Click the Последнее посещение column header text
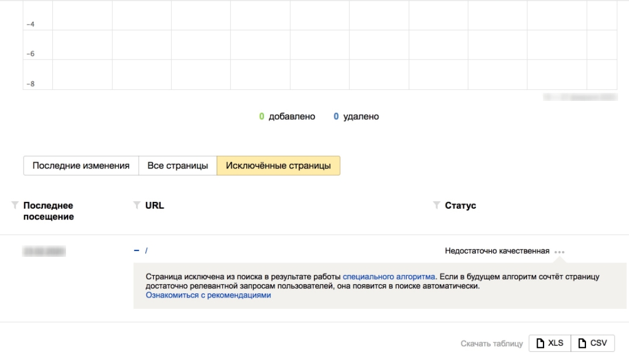 pos(48,210)
